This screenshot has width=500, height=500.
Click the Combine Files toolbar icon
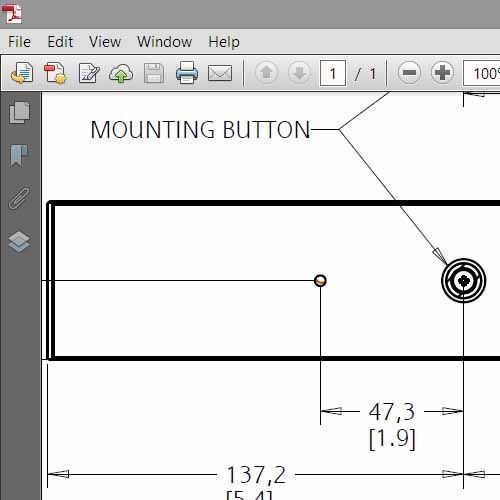[x=55, y=73]
